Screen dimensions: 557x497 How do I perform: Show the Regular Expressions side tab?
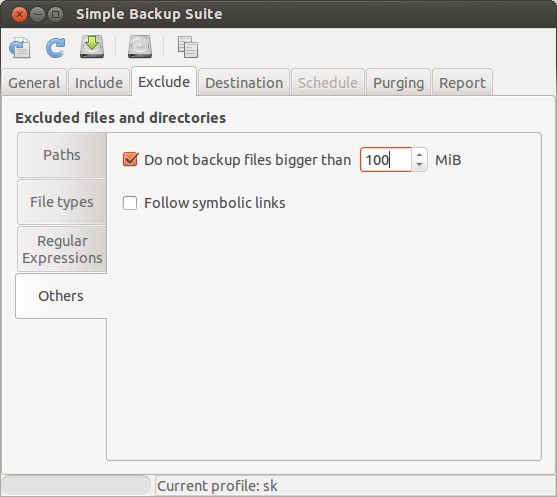[62, 249]
